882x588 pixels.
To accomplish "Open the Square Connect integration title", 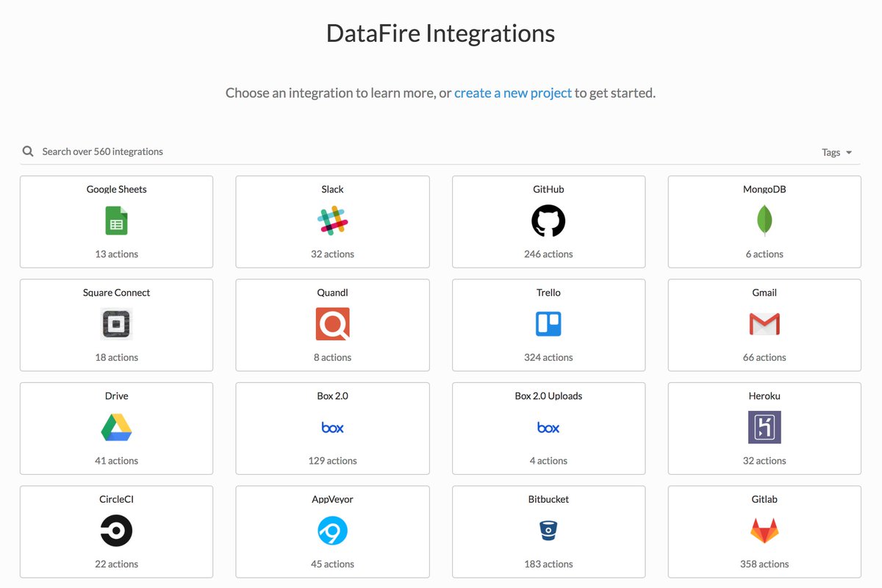I will pyautogui.click(x=116, y=293).
